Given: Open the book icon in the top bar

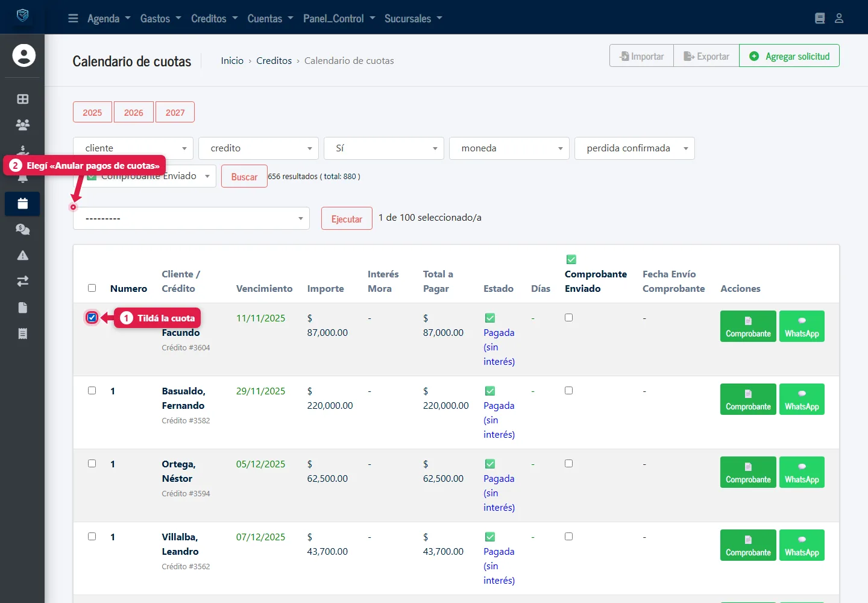Looking at the screenshot, I should [x=820, y=19].
